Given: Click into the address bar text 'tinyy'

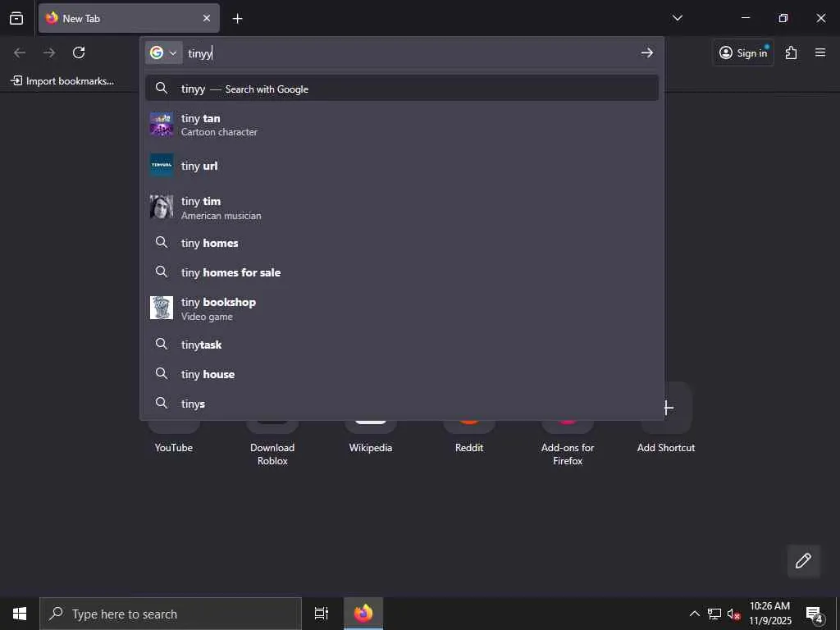Looking at the screenshot, I should (200, 53).
